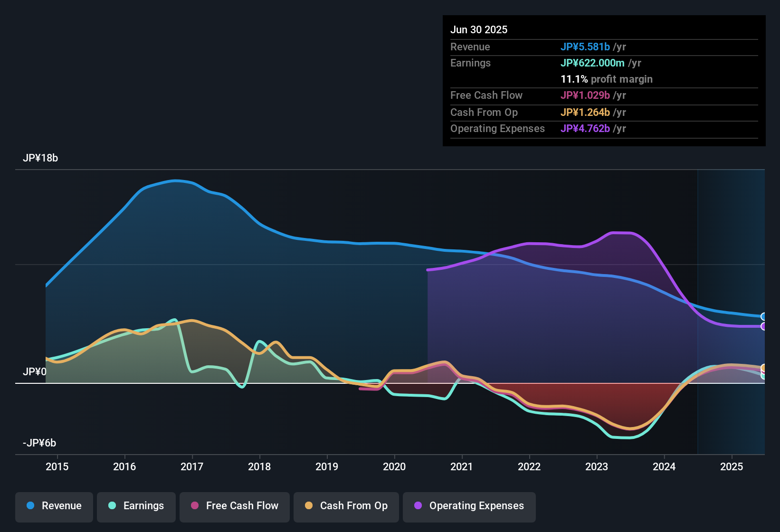Click the 11.1% profit margin text

[607, 79]
